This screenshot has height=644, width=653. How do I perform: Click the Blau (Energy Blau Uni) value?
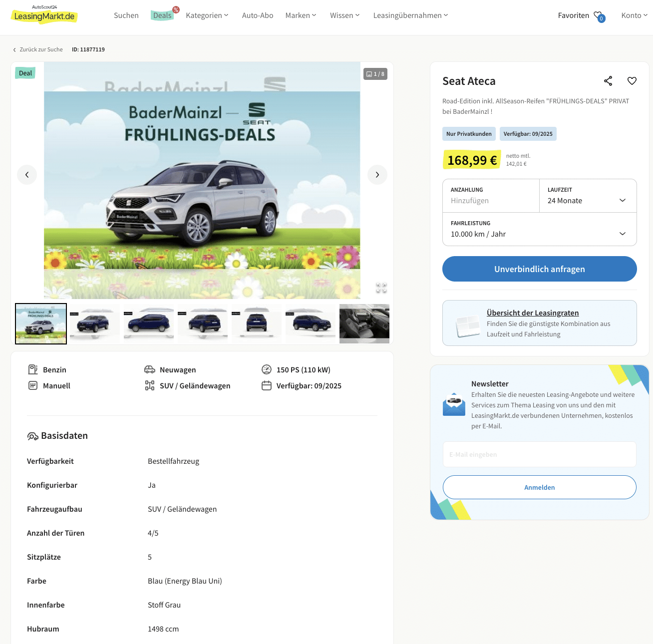click(x=185, y=581)
